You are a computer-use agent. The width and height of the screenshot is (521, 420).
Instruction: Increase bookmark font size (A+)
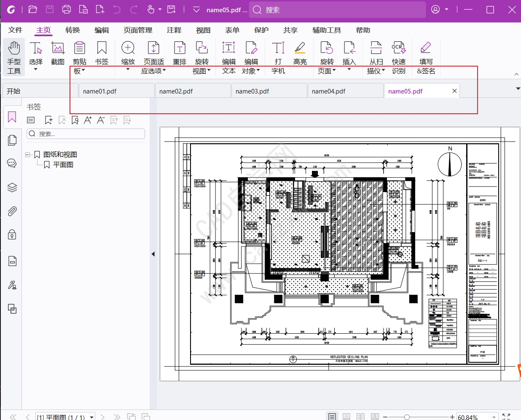(88, 120)
